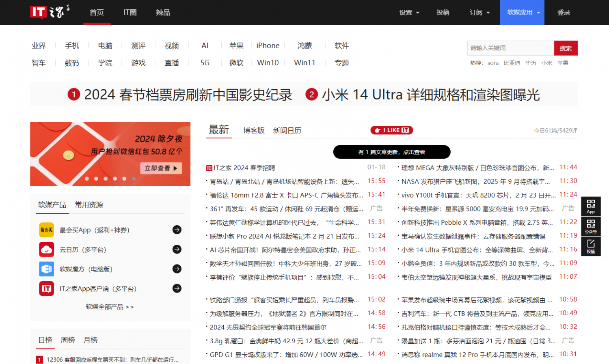
Task: Open NASA 猎户座飞船 article
Action: (x=475, y=181)
